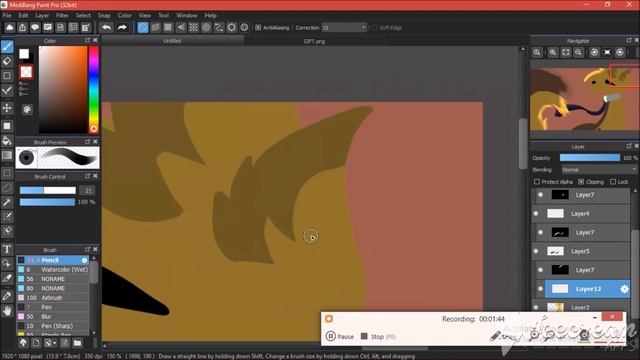Viewport: 640px width, 360px height.
Task: Hide Layer5 using its visibility dot
Action: [x=536, y=251]
